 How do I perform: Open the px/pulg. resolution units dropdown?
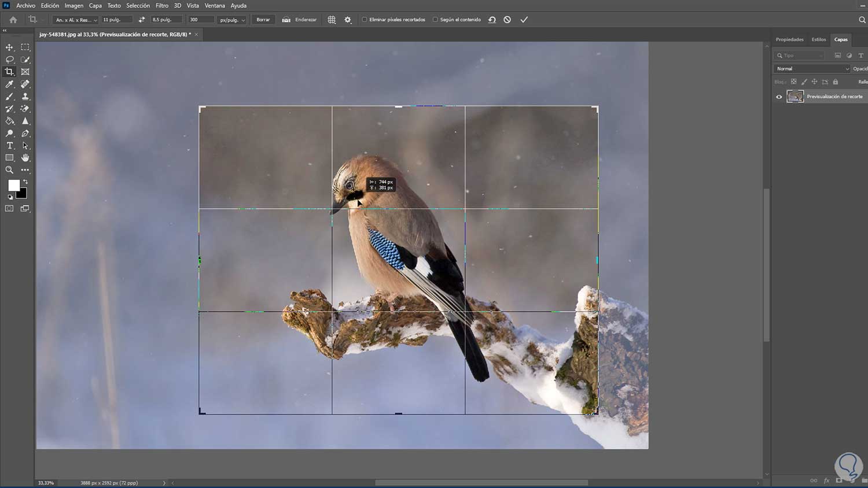pyautogui.click(x=232, y=20)
